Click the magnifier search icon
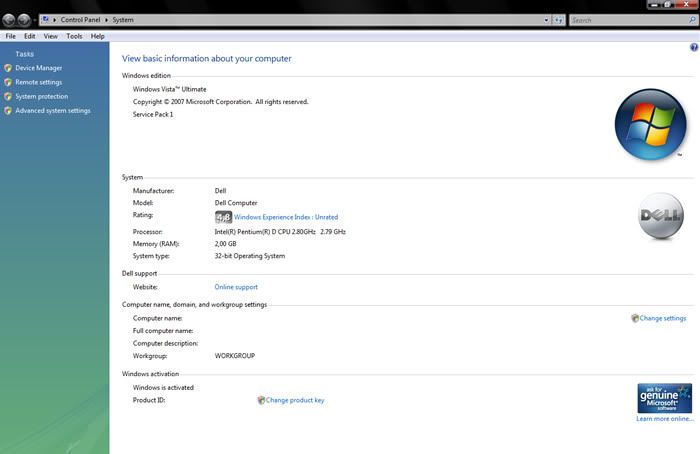Viewport: 700px width, 454px height. [x=692, y=20]
